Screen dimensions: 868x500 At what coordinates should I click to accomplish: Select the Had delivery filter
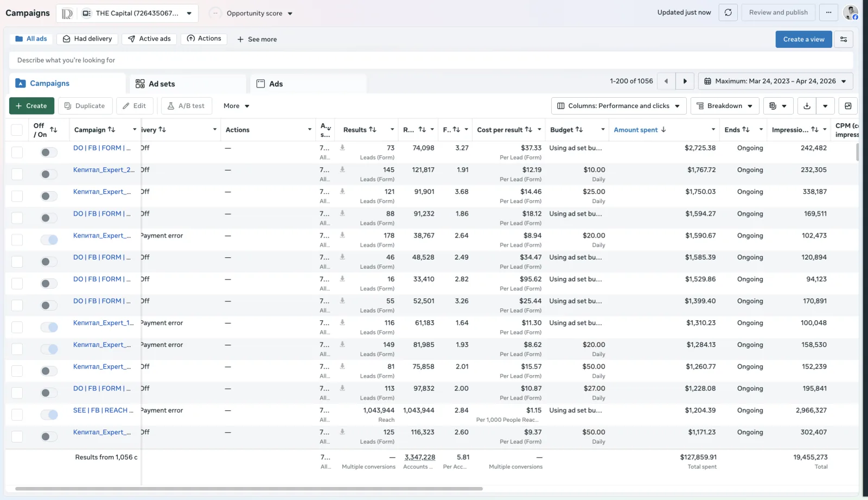click(87, 39)
